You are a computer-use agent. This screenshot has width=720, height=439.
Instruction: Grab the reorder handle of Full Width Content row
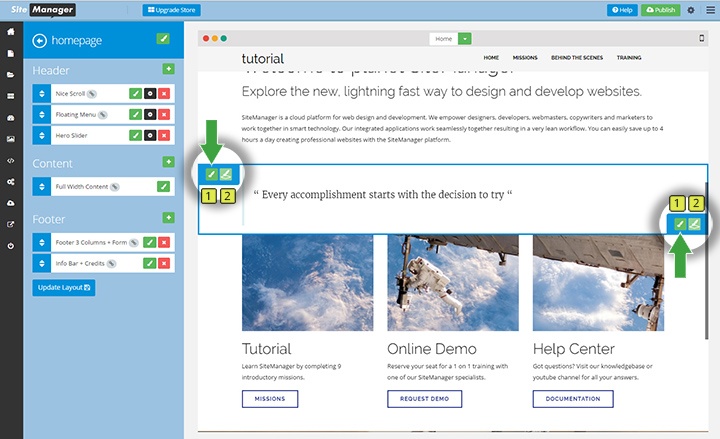click(x=42, y=186)
